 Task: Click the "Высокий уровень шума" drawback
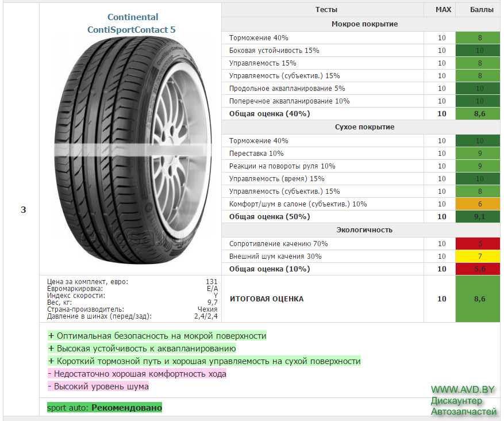pyautogui.click(x=98, y=386)
